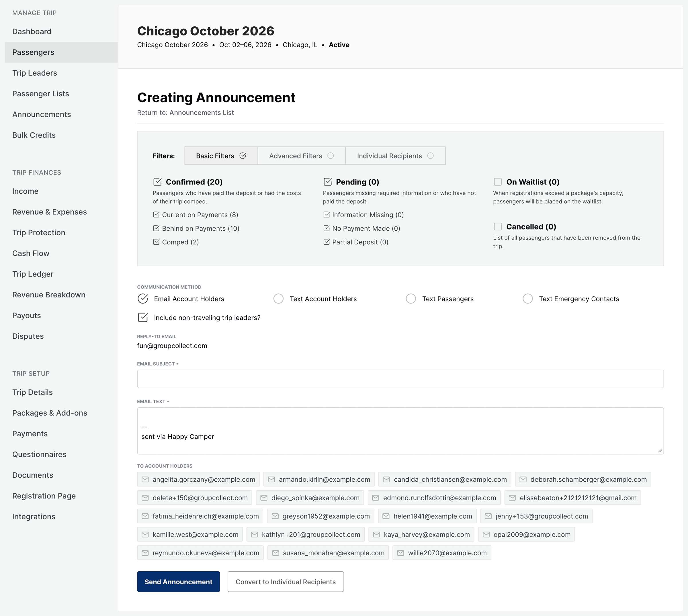The height and width of the screenshot is (616, 688).
Task: Click Convert to Individual Recipients
Action: click(x=286, y=582)
